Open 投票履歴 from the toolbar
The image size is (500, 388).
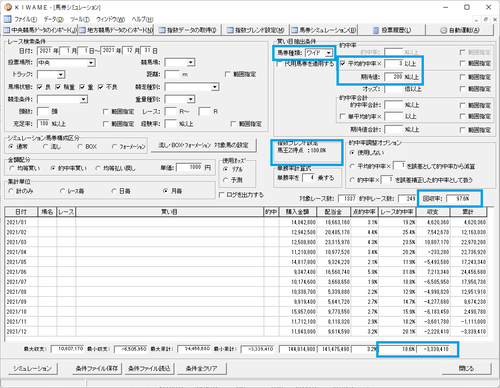point(392,30)
